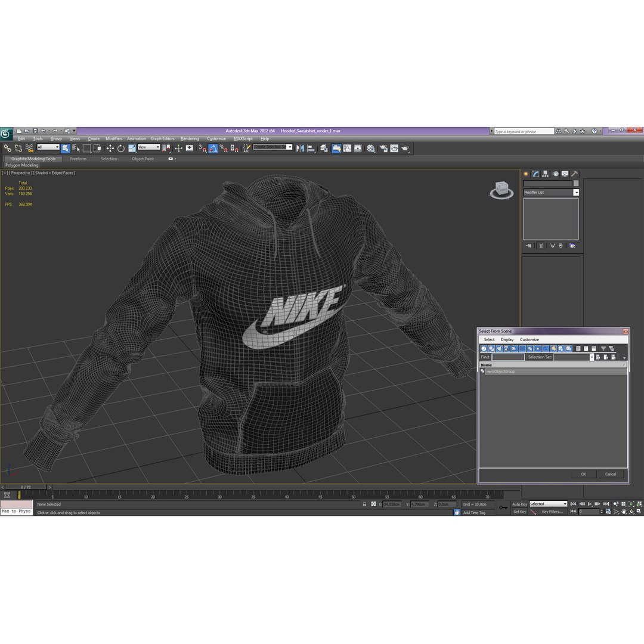Click the Configure Modifier Sets icon

click(x=572, y=246)
